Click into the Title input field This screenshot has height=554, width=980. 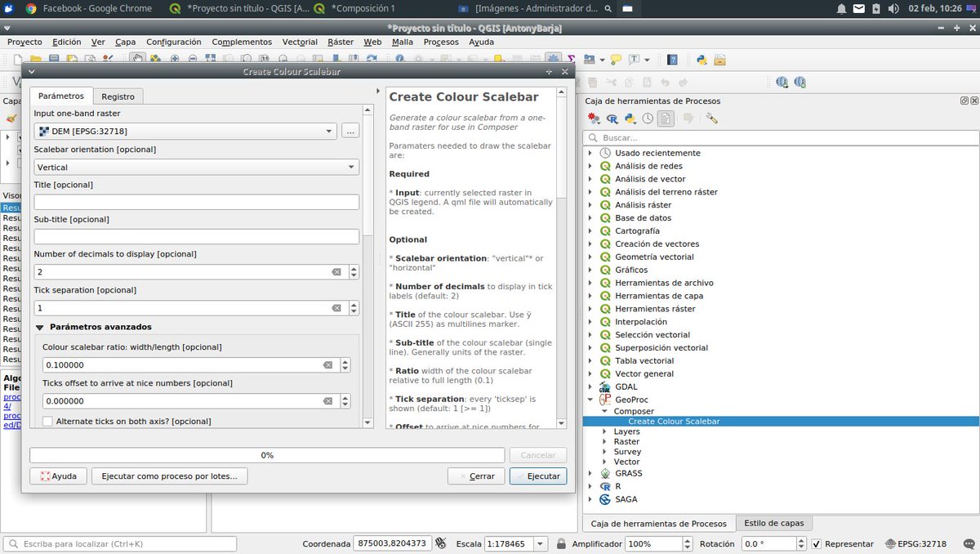[x=196, y=202]
